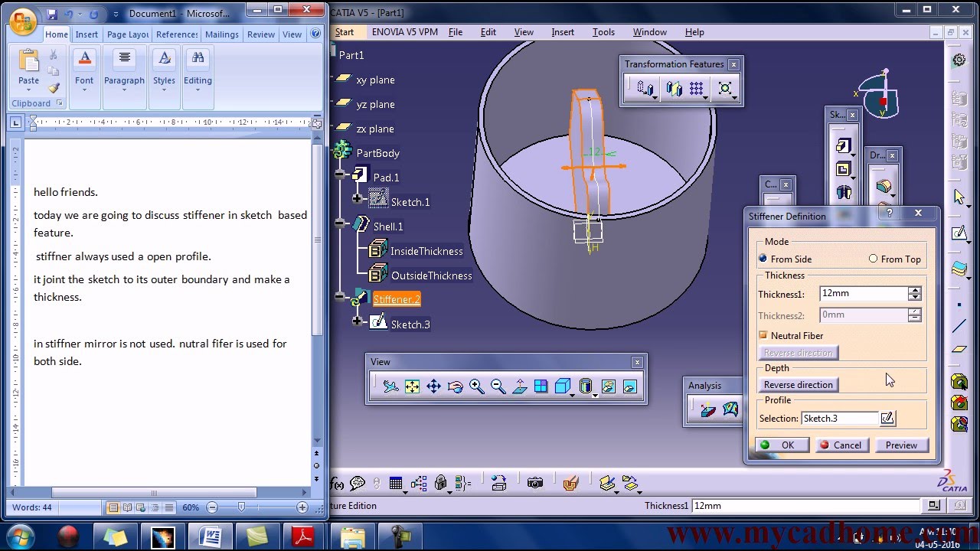Open the Paste dropdown arrow in Word
This screenshot has height=551, width=980.
click(x=28, y=90)
